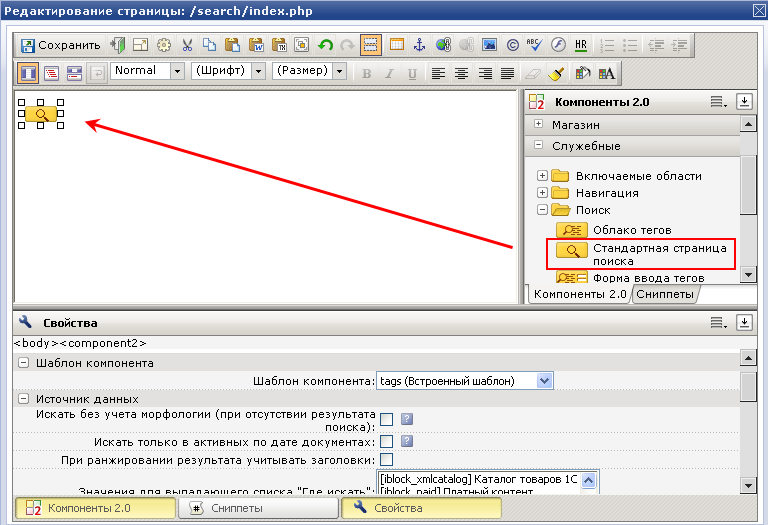Switch to the Сниппеты side panel tab
Image resolution: width=768 pixels, height=525 pixels.
(665, 294)
